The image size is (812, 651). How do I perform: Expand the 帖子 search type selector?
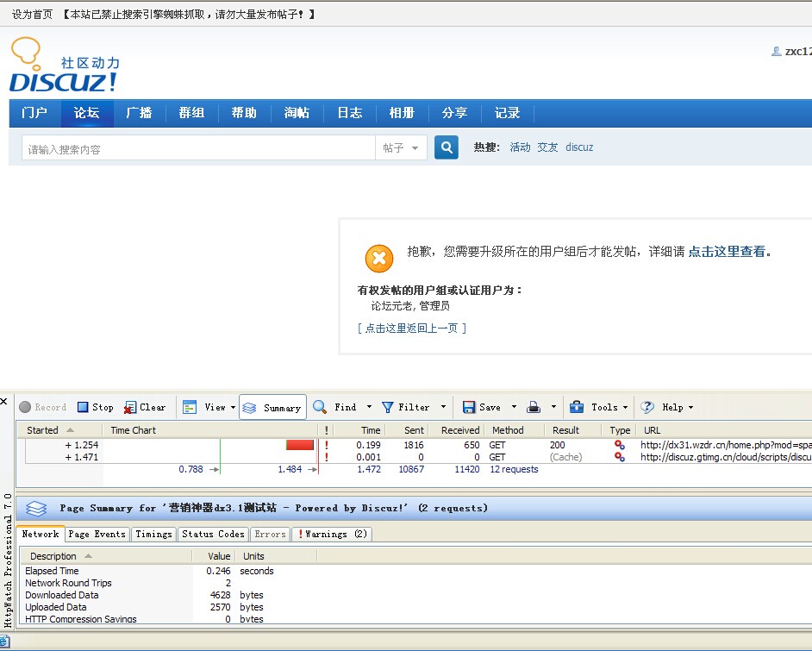(x=402, y=147)
